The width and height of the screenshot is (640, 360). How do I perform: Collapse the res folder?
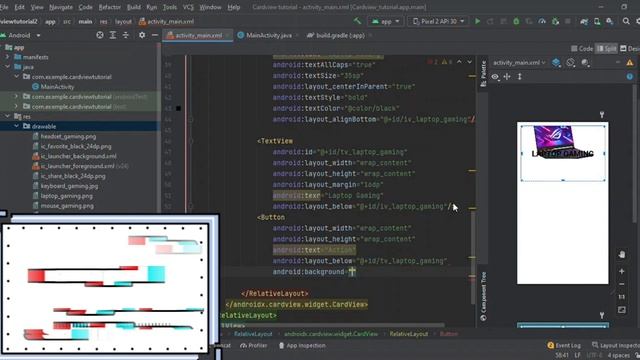pyautogui.click(x=7, y=116)
